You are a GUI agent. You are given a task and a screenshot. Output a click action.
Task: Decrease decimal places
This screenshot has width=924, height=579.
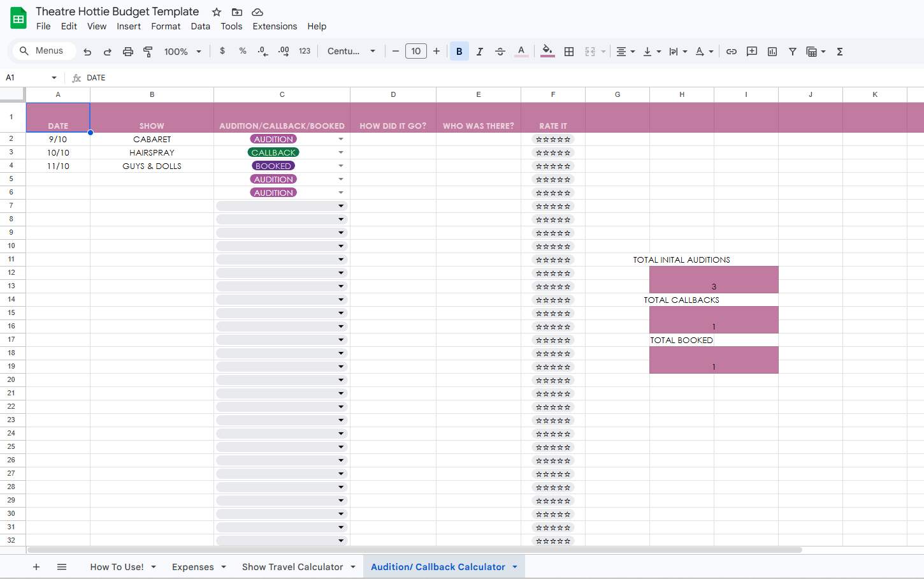[x=263, y=51]
